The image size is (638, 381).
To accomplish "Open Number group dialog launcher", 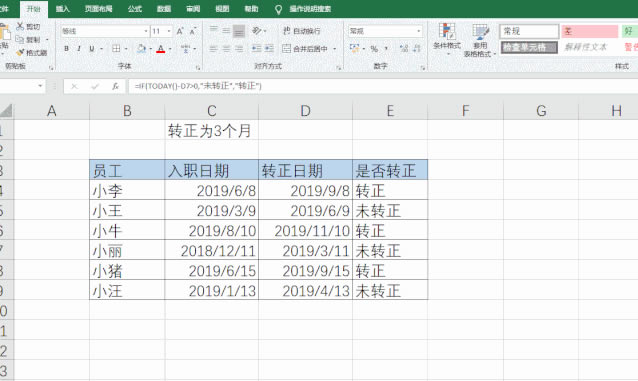I will (x=423, y=68).
